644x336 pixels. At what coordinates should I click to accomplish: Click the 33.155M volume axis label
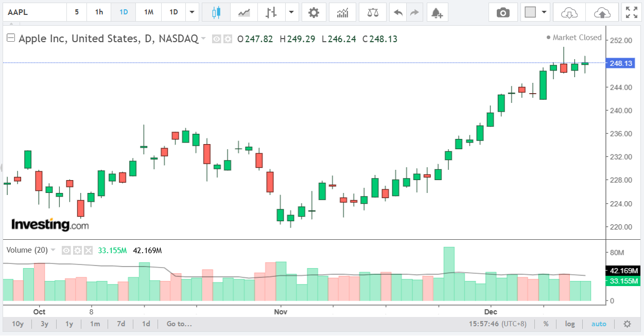click(x=623, y=281)
